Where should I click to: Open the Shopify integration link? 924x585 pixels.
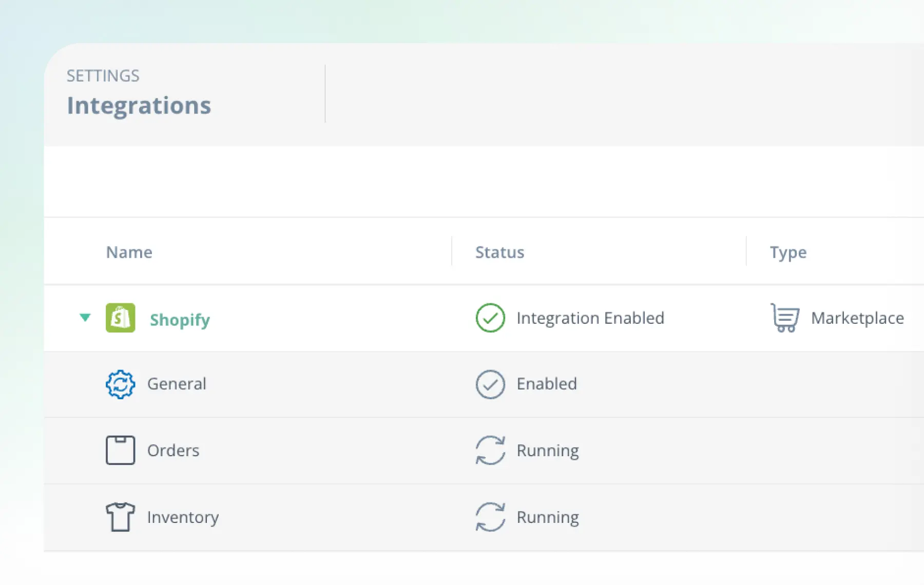pyautogui.click(x=180, y=320)
